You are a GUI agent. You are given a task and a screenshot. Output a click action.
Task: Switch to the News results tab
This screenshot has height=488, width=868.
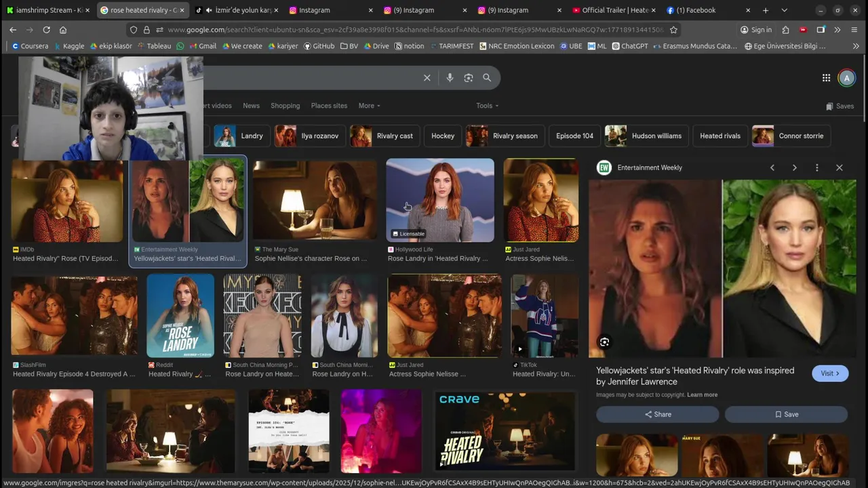coord(251,106)
